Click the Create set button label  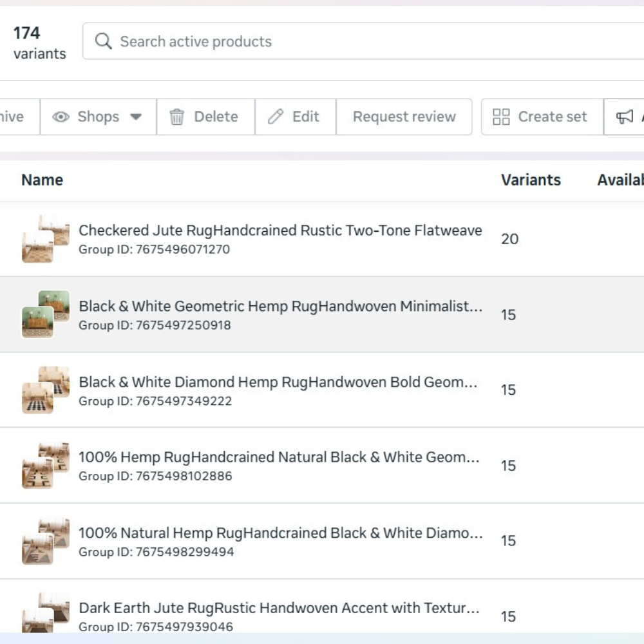pos(552,117)
